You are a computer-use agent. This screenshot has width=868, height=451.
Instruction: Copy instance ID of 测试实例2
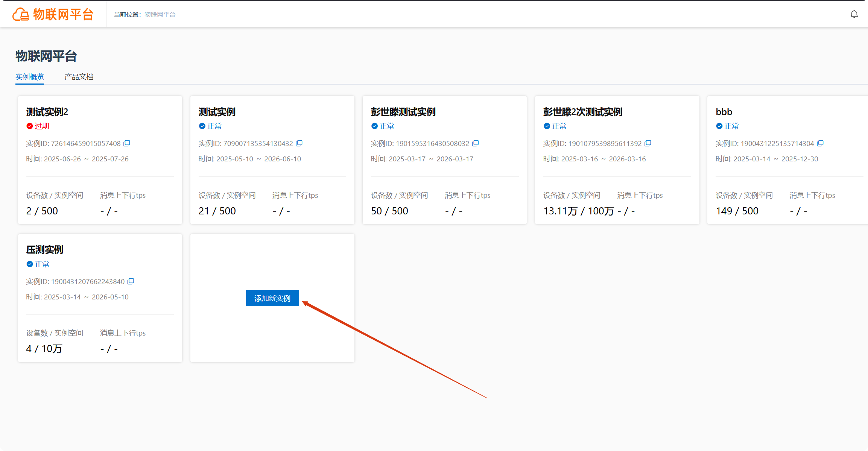pos(127,143)
